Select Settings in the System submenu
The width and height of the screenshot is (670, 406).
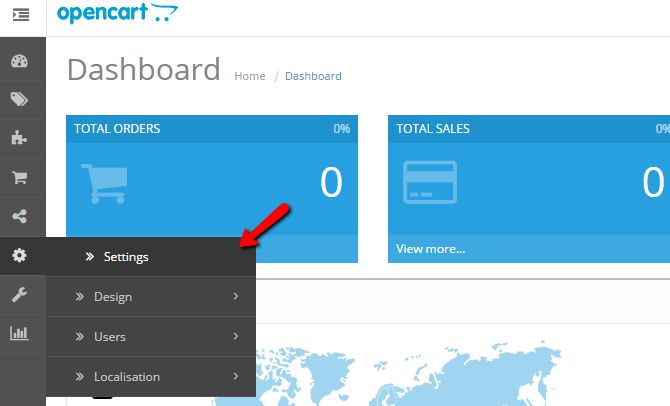click(151, 256)
